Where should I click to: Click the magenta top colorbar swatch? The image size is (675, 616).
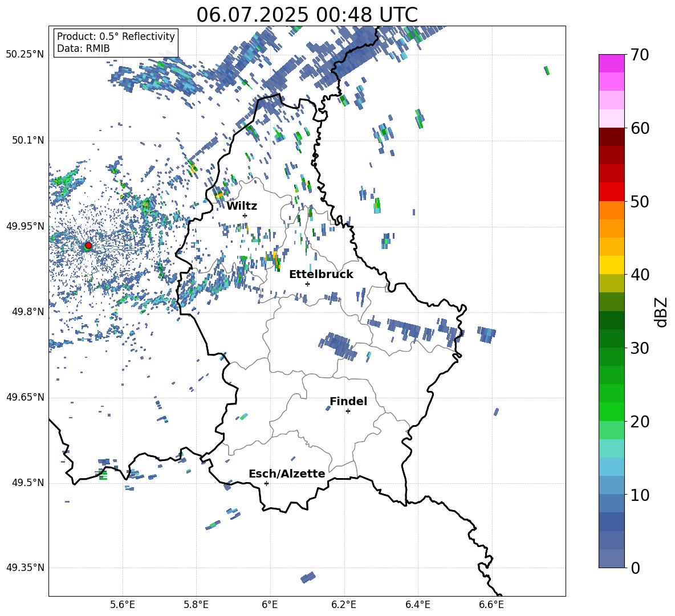click(x=611, y=63)
